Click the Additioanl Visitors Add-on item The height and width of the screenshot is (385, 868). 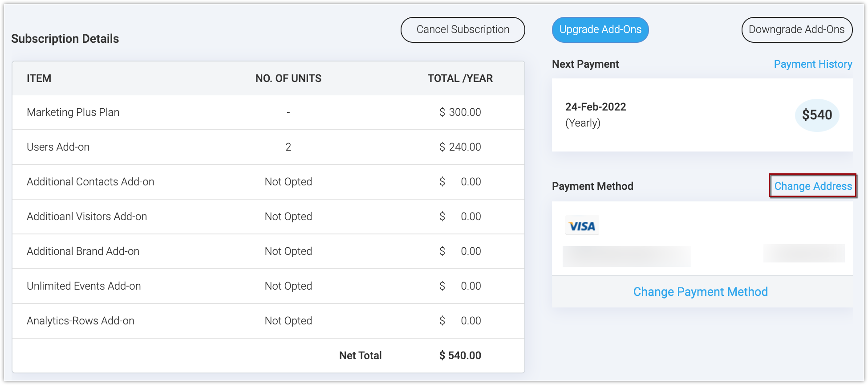tap(87, 217)
